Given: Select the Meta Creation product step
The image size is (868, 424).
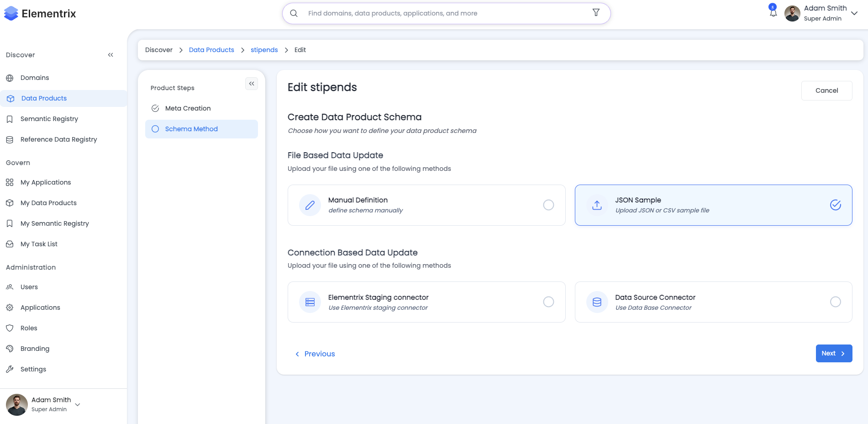Looking at the screenshot, I should point(188,108).
